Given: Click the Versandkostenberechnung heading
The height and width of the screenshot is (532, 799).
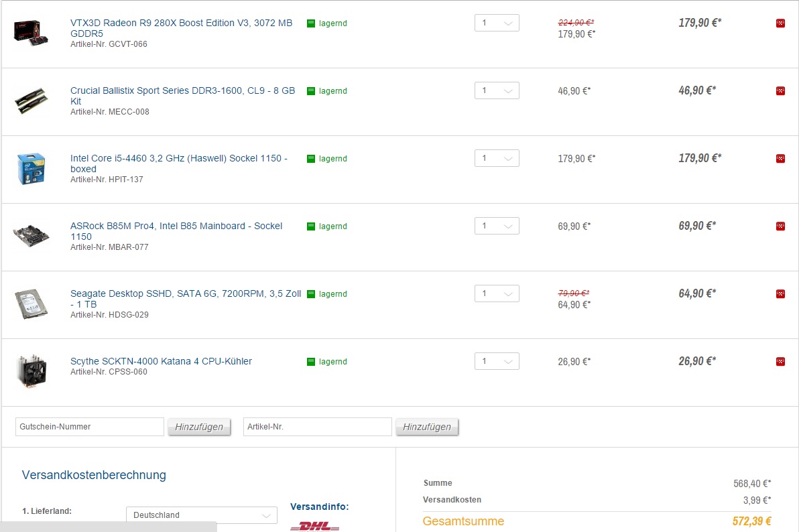Looking at the screenshot, I should point(94,475).
